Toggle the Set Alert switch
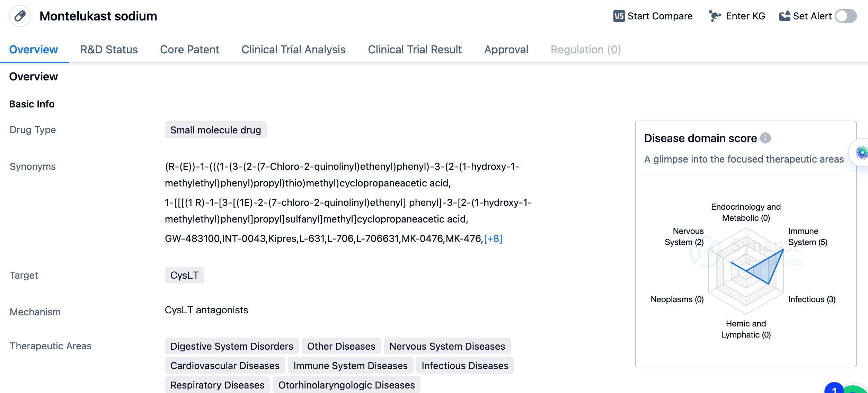868x393 pixels. [845, 16]
